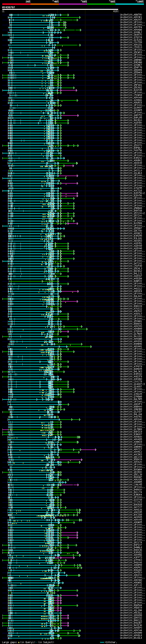The image size is (146, 644).
Task: Open the UniRef100_Q86AH4 entry
Action: (x=131, y=70)
